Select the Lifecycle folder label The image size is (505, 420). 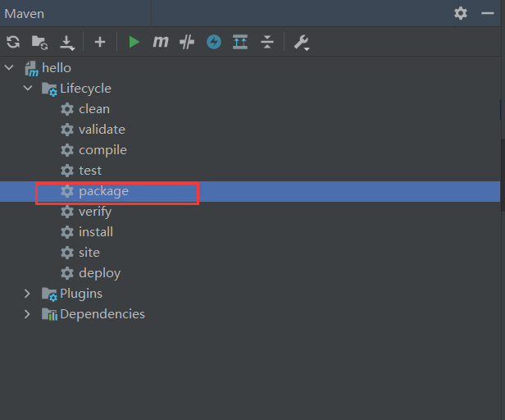(x=85, y=89)
